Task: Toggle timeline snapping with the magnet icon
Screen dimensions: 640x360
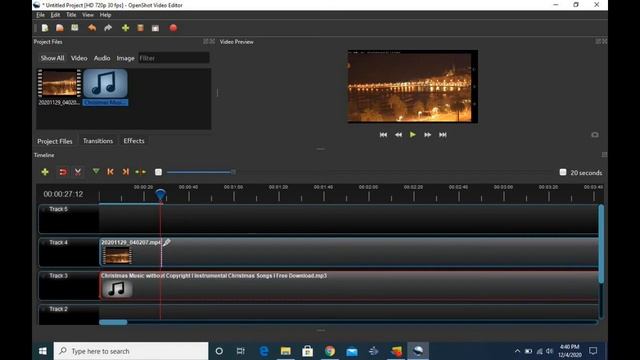Action: pyautogui.click(x=62, y=172)
